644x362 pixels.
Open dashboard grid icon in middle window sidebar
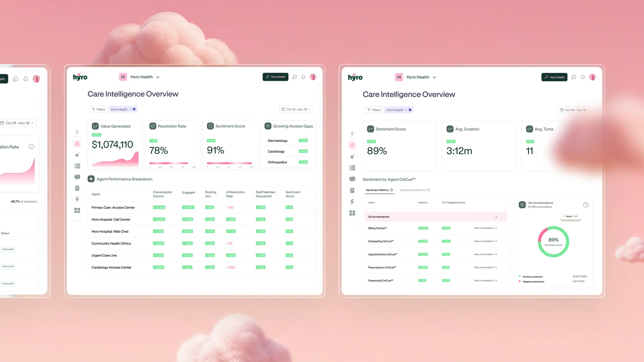point(77,210)
